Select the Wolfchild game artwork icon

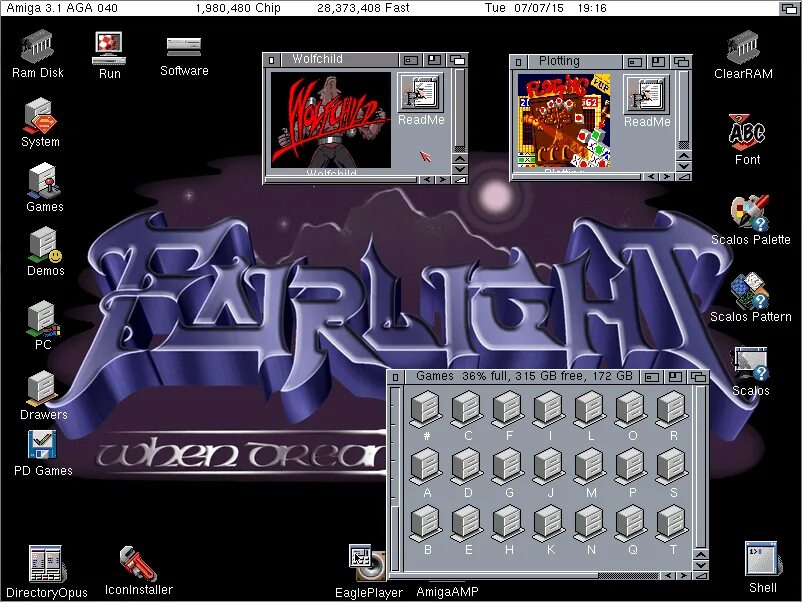[330, 120]
